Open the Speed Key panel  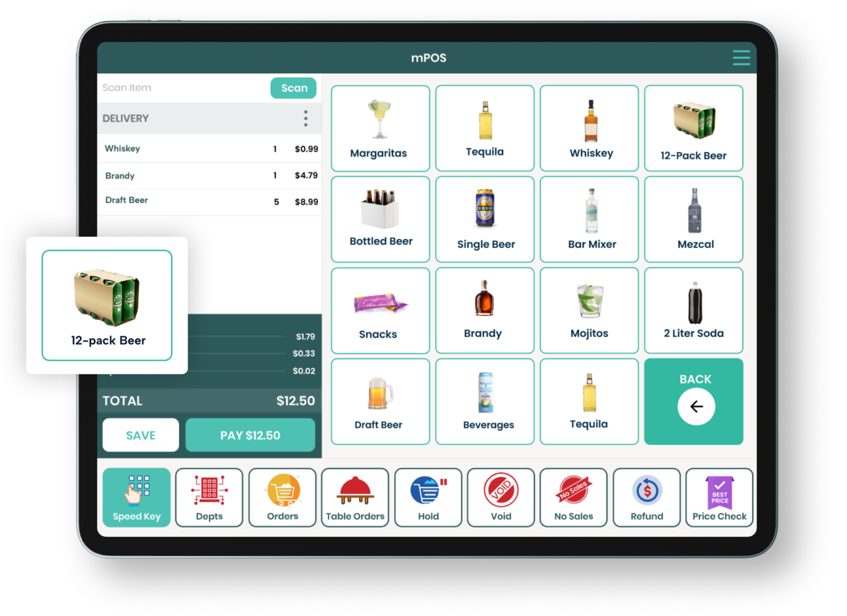[136, 497]
